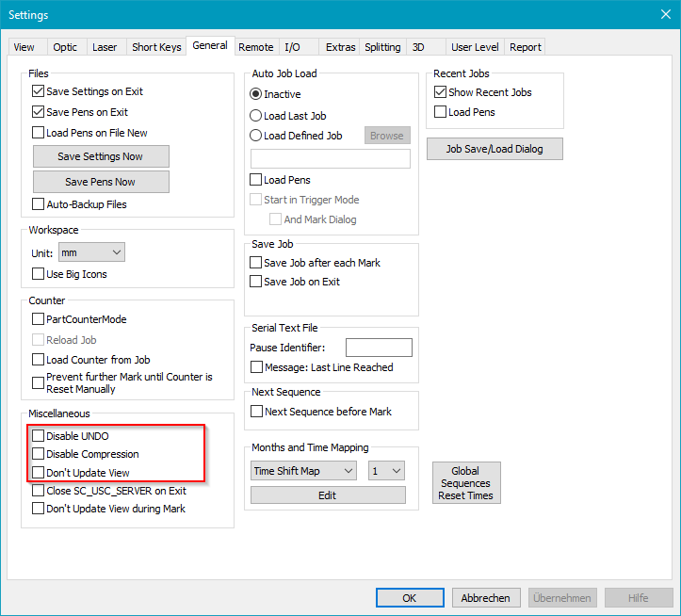The height and width of the screenshot is (616, 681).
Task: Click Global Sequences Reset Times button
Action: [x=466, y=483]
